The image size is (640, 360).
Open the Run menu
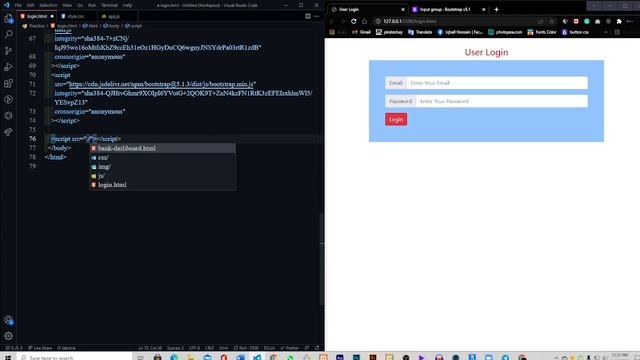click(92, 5)
